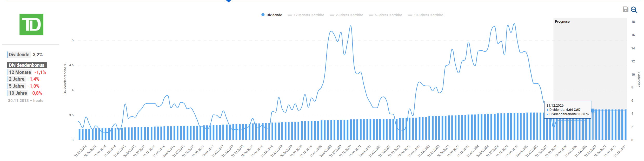Viewport: 644px width, 161px height.
Task: Toggle the 5 Jahres-Korridor legend series
Action: pyautogui.click(x=385, y=15)
